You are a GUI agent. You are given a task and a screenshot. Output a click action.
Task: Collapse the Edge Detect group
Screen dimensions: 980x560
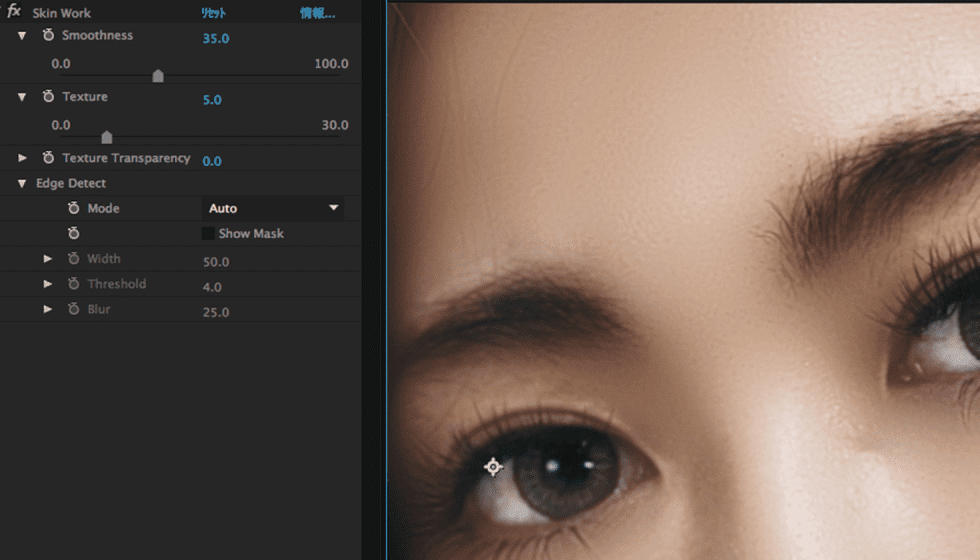(x=22, y=183)
